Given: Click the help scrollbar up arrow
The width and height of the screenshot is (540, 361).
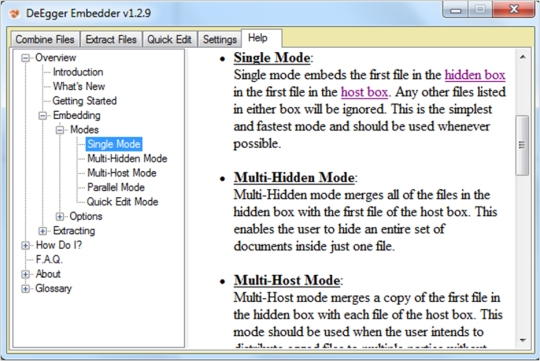Looking at the screenshot, I should click(x=522, y=57).
